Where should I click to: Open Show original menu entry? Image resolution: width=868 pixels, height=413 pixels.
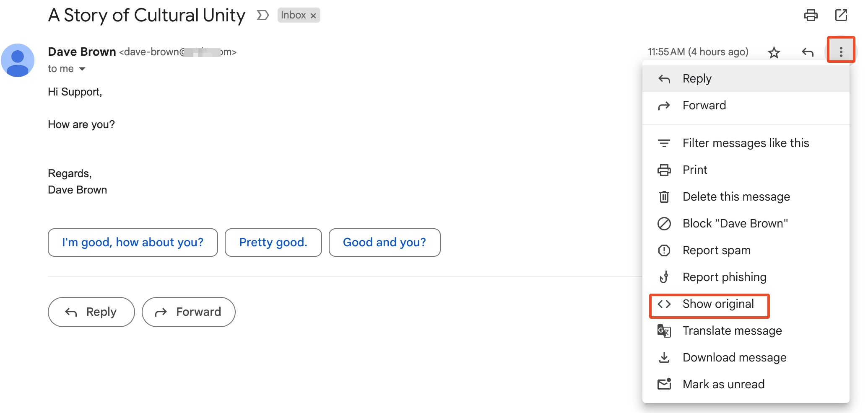tap(718, 304)
